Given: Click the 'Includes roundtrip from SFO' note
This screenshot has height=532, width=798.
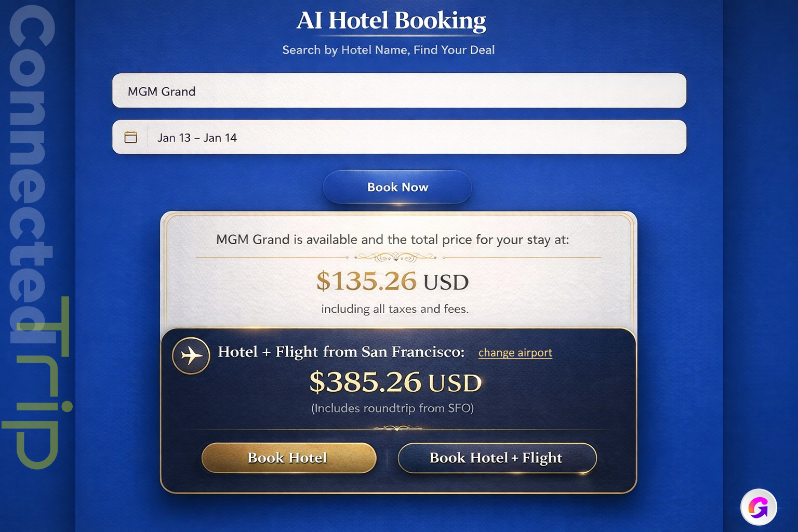Looking at the screenshot, I should pos(393,408).
